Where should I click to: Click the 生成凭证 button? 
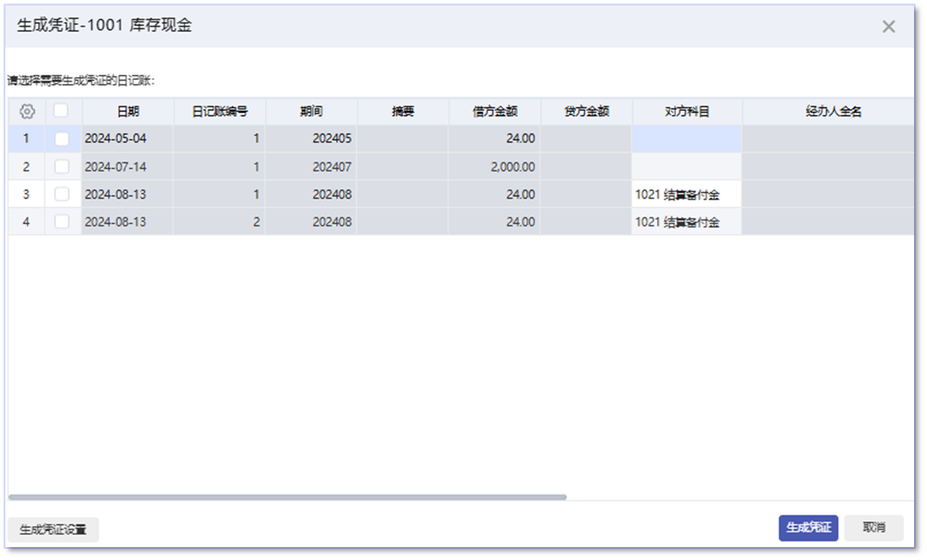pyautogui.click(x=807, y=528)
